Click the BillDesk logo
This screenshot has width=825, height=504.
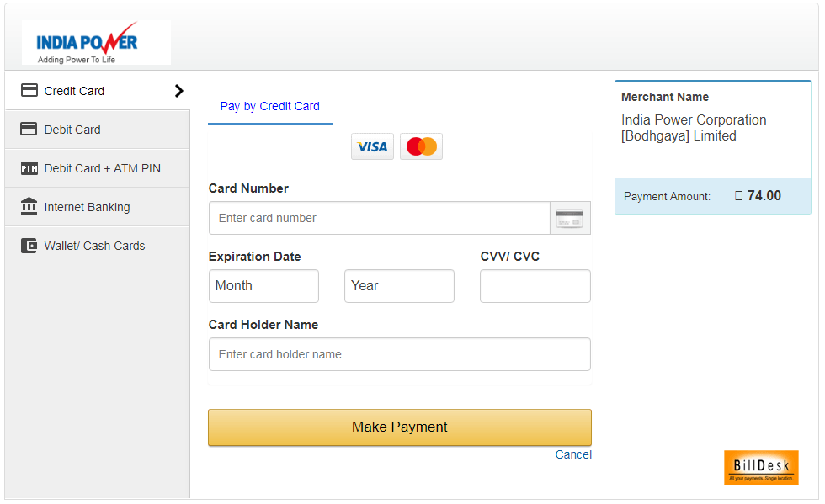(761, 468)
